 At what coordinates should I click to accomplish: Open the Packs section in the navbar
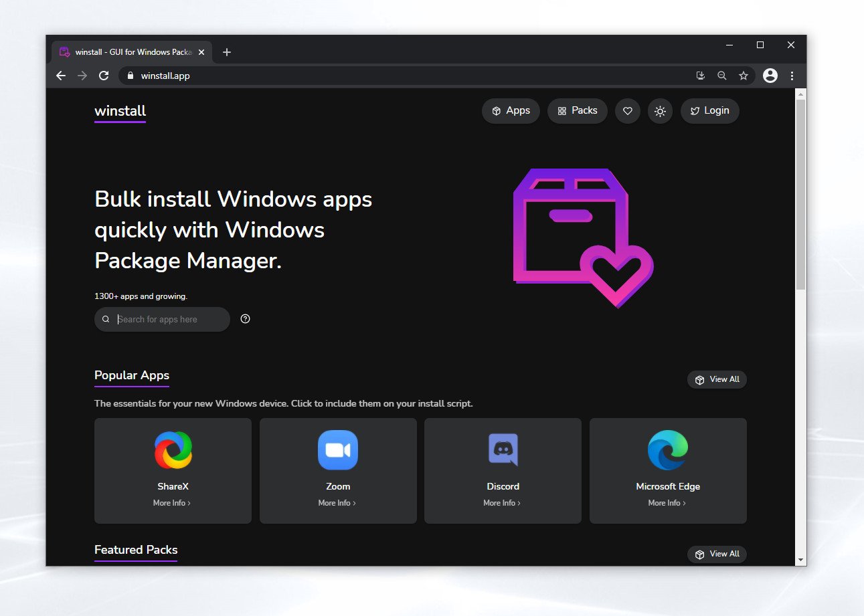pos(577,110)
